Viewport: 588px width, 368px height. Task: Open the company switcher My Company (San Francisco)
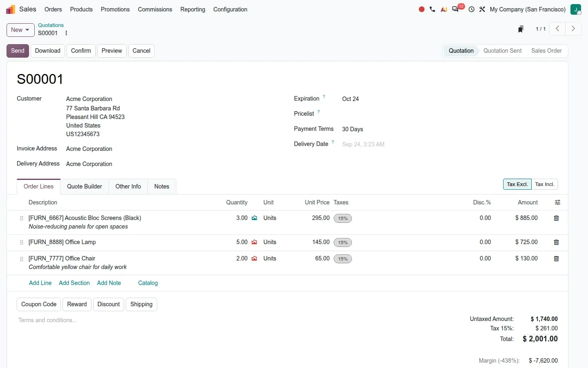click(528, 9)
